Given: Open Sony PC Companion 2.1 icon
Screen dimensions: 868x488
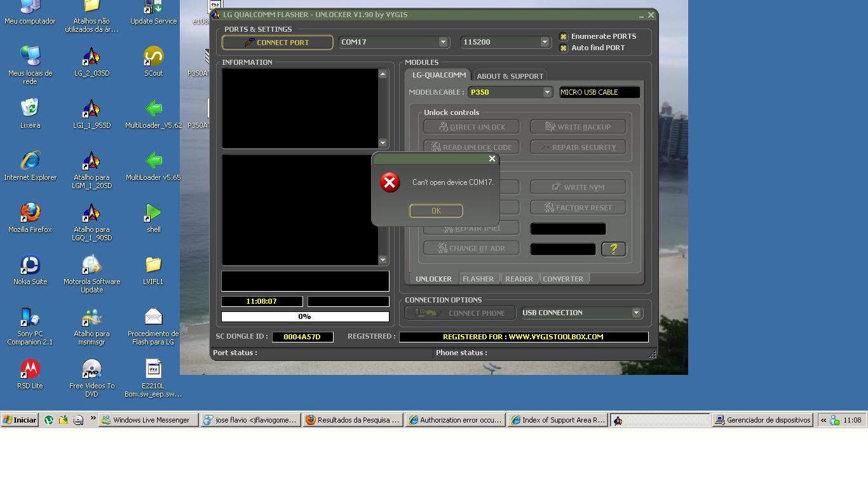Looking at the screenshot, I should click(x=30, y=325).
